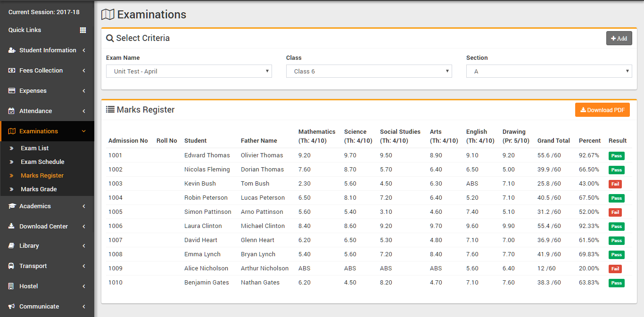
Task: Go to Exam List submenu item
Action: [x=35, y=148]
